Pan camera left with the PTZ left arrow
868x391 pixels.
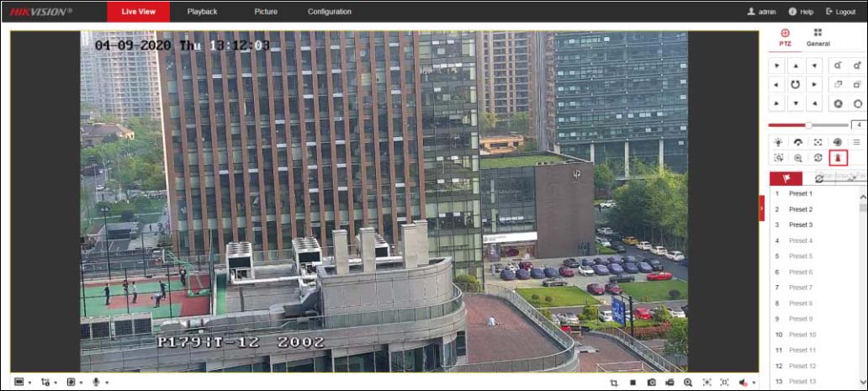(776, 85)
